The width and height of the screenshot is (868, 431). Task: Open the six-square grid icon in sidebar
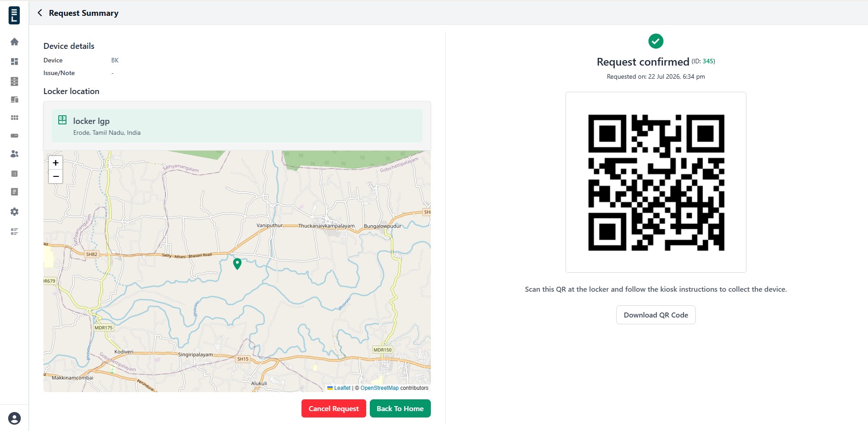tap(14, 118)
